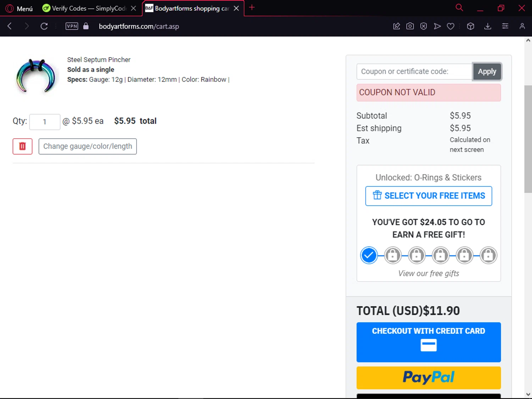Screen dimensions: 532x399
Task: Select the Bodyartforms shopping cart tab
Action: (188, 8)
